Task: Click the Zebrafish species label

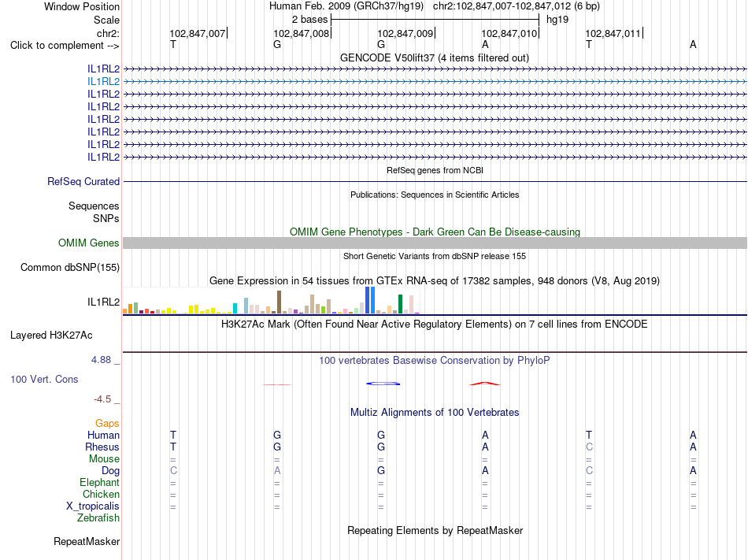Action: click(98, 517)
